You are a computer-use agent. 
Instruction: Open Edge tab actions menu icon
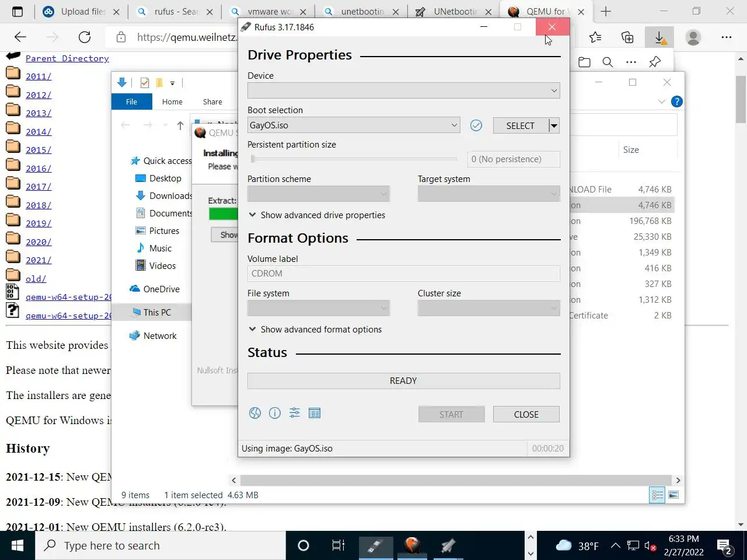18,11
